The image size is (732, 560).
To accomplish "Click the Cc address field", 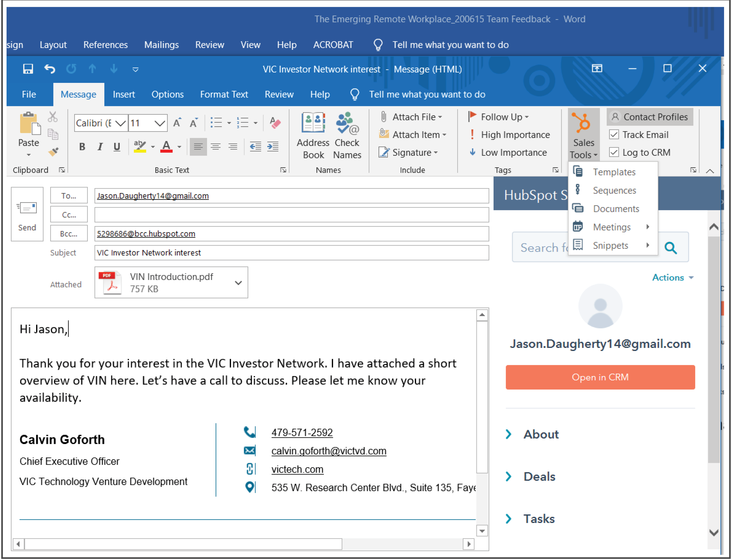I will [292, 215].
